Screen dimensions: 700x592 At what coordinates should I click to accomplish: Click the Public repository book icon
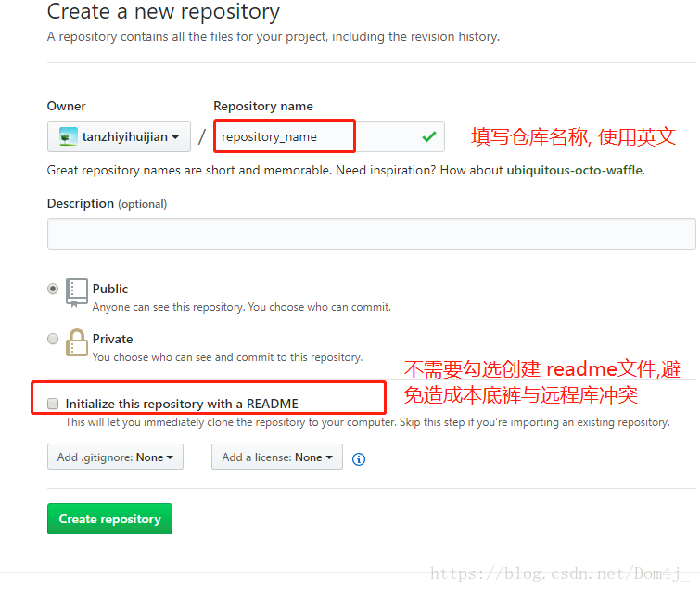point(77,293)
